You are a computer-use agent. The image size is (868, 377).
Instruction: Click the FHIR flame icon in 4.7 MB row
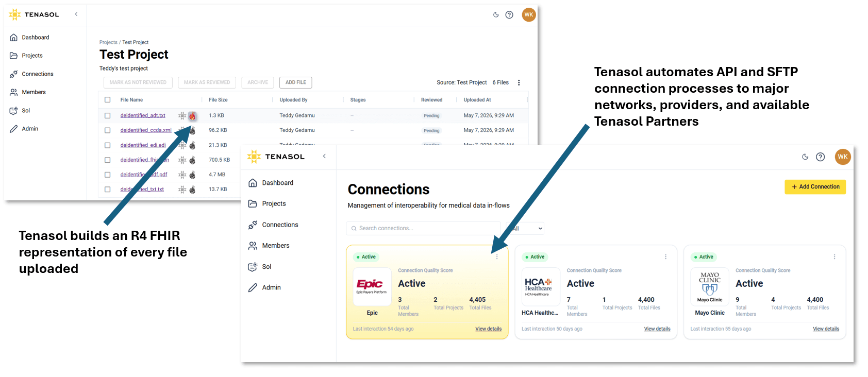[192, 175]
